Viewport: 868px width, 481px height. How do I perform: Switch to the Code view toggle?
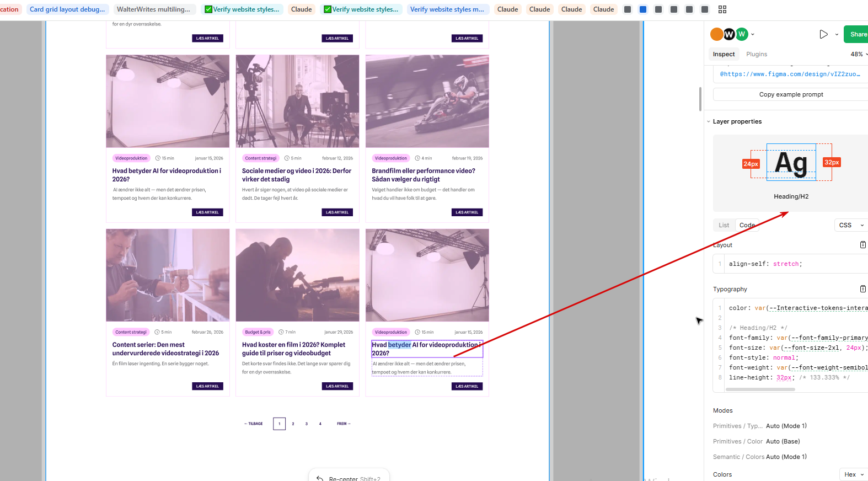(x=747, y=225)
